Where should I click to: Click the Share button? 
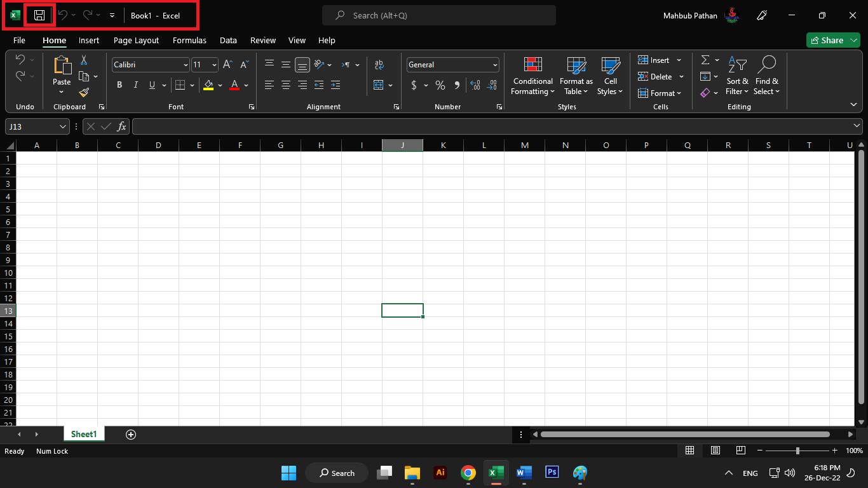coord(827,40)
